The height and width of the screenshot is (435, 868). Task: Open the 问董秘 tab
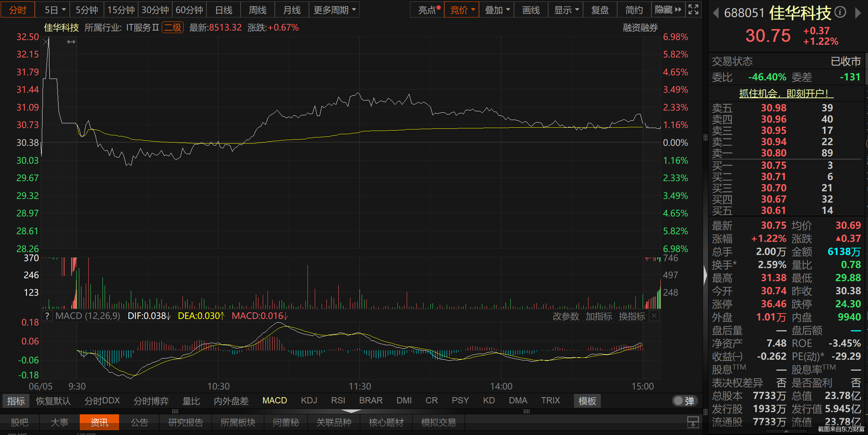pos(286,422)
